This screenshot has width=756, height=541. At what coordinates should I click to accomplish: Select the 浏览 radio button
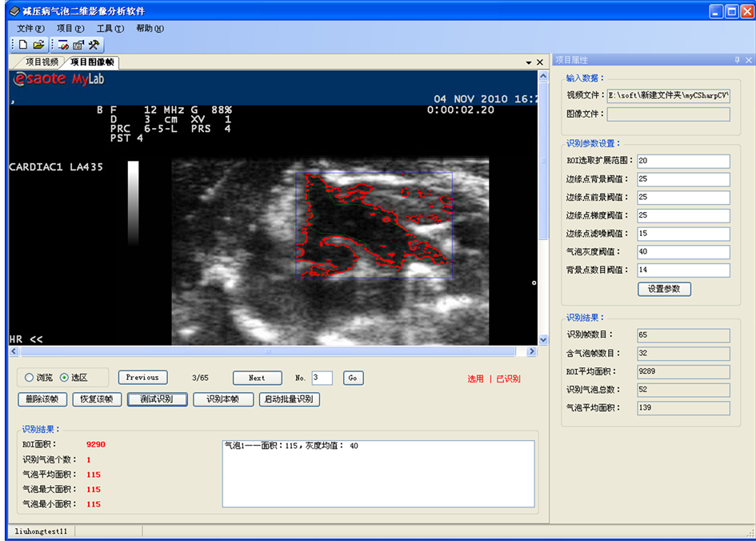[x=30, y=378]
